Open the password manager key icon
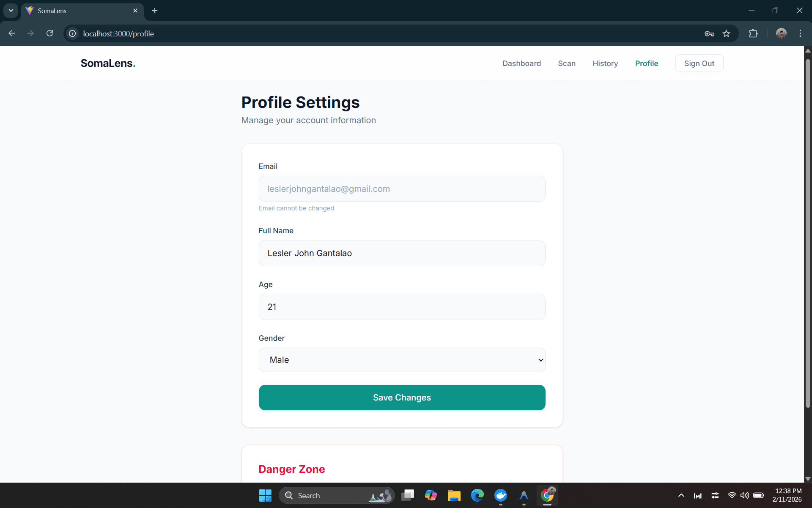 tap(709, 33)
